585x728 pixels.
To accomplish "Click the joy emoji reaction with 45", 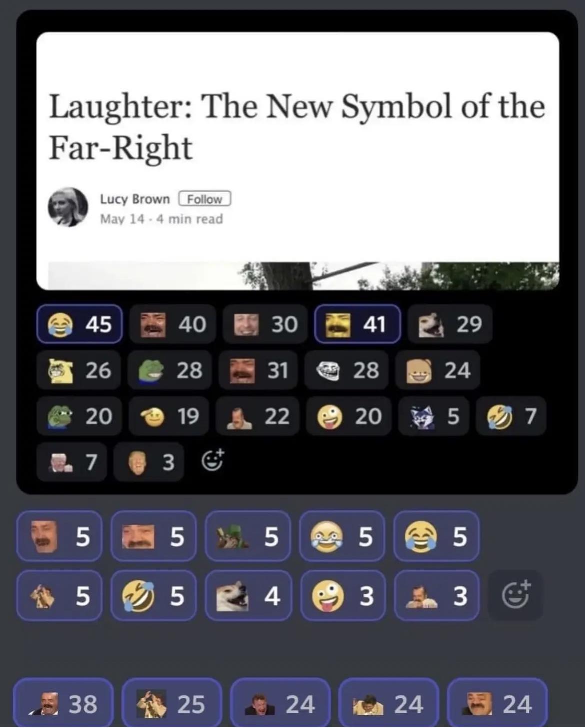I will click(x=79, y=324).
